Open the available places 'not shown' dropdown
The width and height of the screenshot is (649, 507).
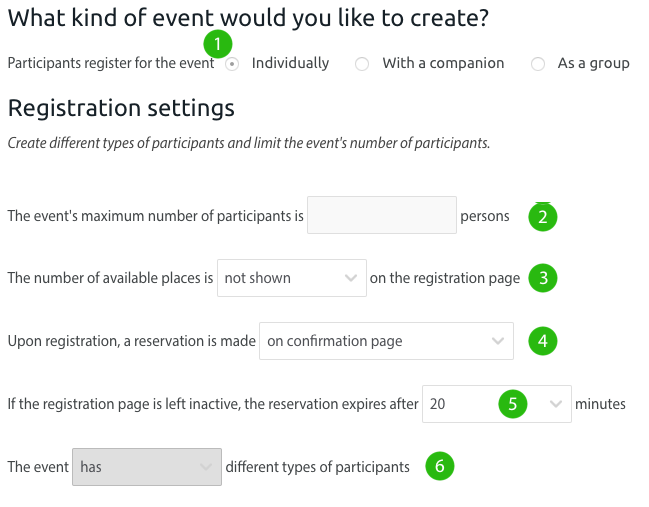point(290,278)
